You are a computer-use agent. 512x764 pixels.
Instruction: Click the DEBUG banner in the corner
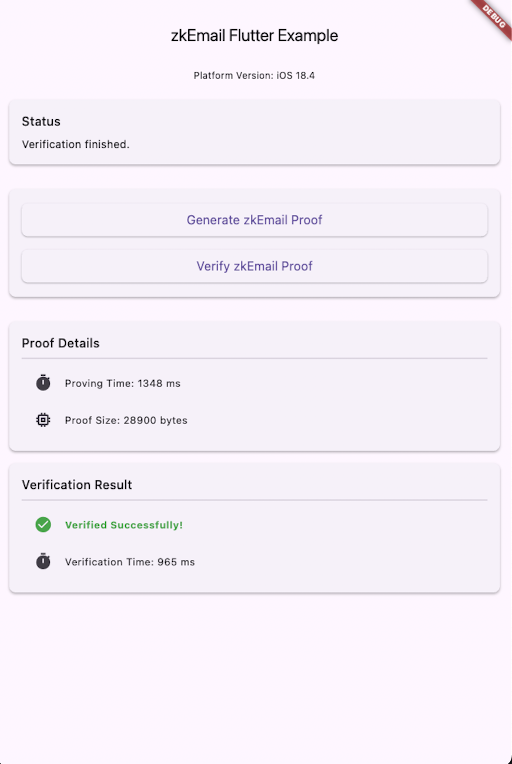493,17
